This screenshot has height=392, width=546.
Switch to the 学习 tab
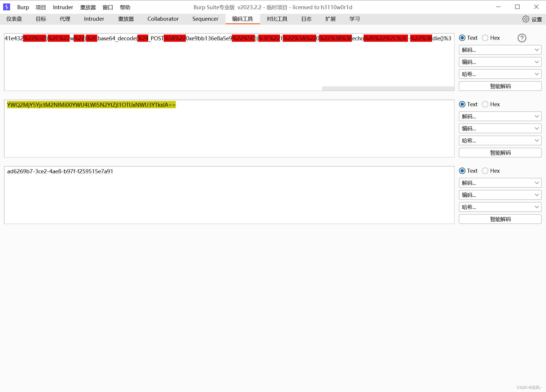tap(355, 19)
